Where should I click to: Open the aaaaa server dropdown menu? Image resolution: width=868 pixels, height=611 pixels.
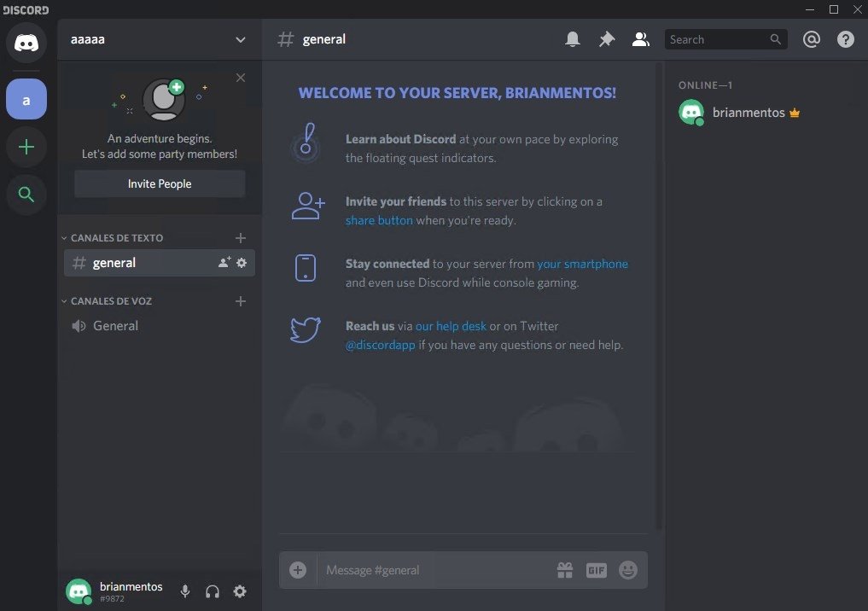tap(240, 40)
